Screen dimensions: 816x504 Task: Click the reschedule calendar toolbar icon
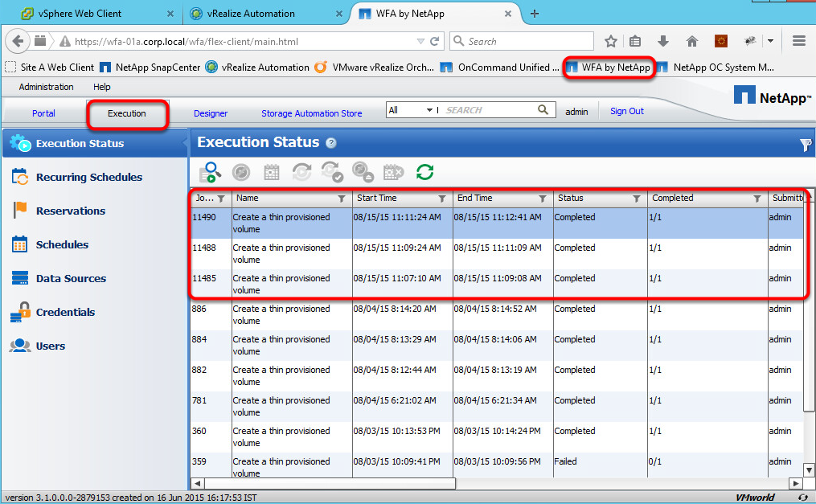(272, 172)
